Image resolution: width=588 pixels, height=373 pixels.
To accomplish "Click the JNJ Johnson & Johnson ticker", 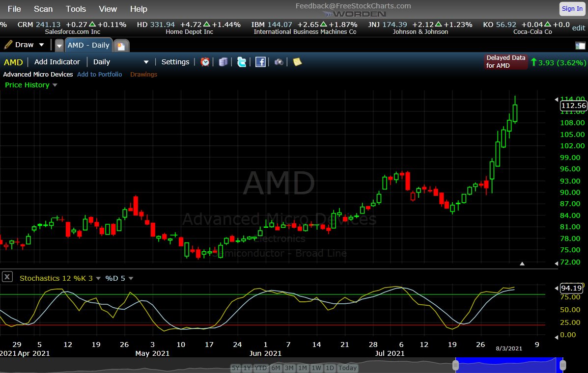I will click(420, 28).
